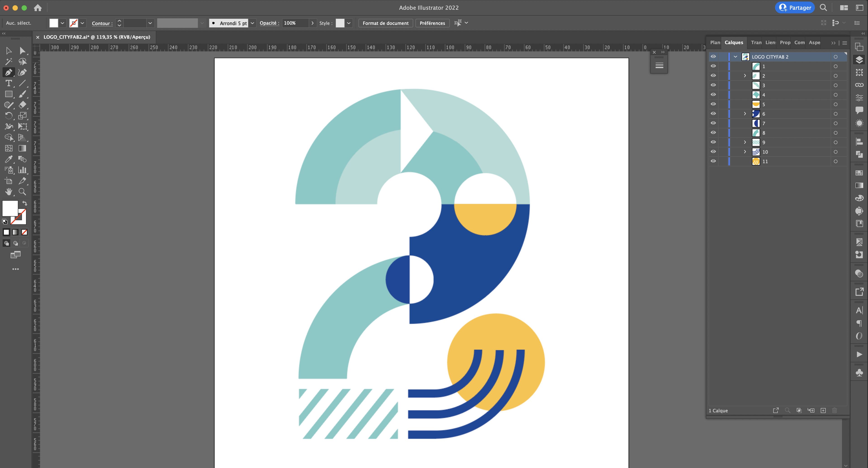Viewport: 868px width, 468px height.
Task: Select the Type tool
Action: tap(9, 83)
